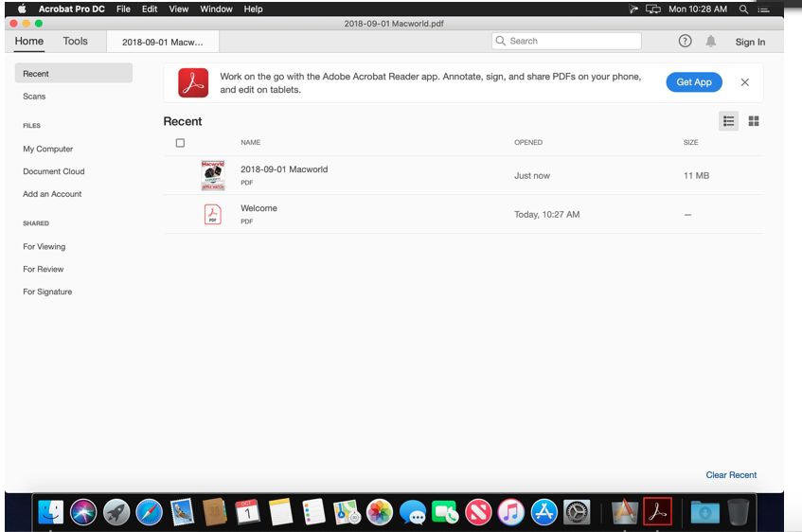Open For Review shared files
802x532 pixels.
(x=43, y=269)
